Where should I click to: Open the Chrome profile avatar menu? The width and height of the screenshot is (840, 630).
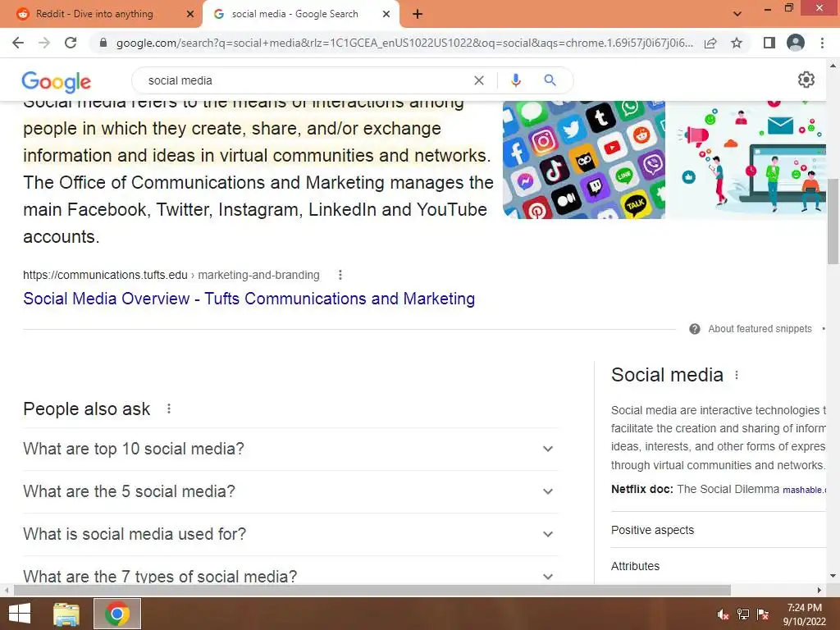(x=796, y=43)
